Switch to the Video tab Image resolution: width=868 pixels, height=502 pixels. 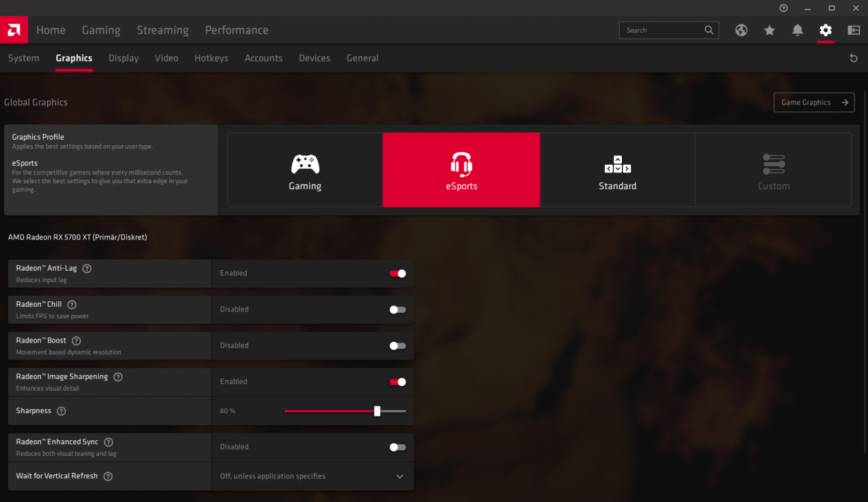tap(167, 58)
